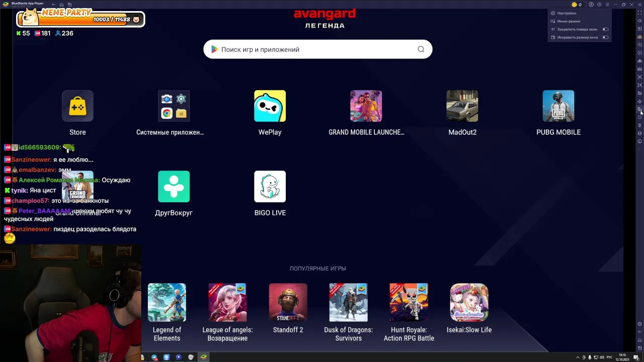The image size is (644, 362).
Task: Open sidebar settings gear at bottom
Action: click(x=639, y=324)
